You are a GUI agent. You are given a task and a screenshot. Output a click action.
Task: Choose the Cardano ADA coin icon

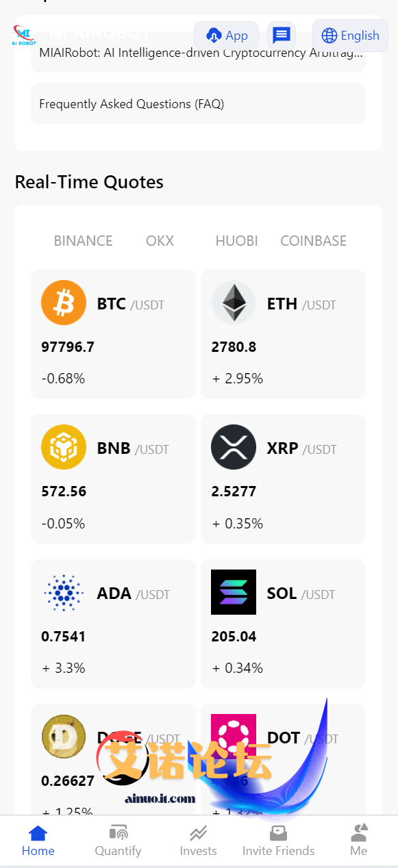click(x=64, y=592)
